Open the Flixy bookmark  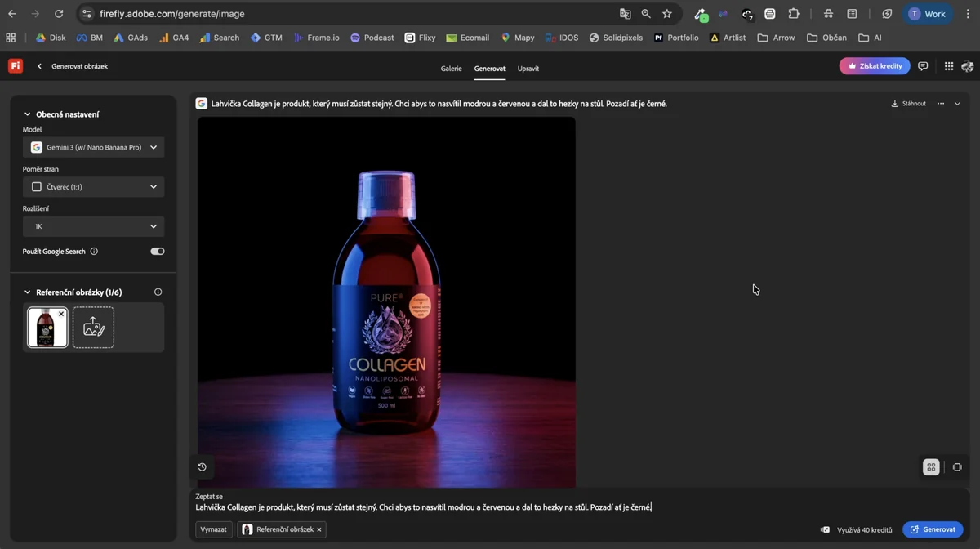click(x=420, y=38)
